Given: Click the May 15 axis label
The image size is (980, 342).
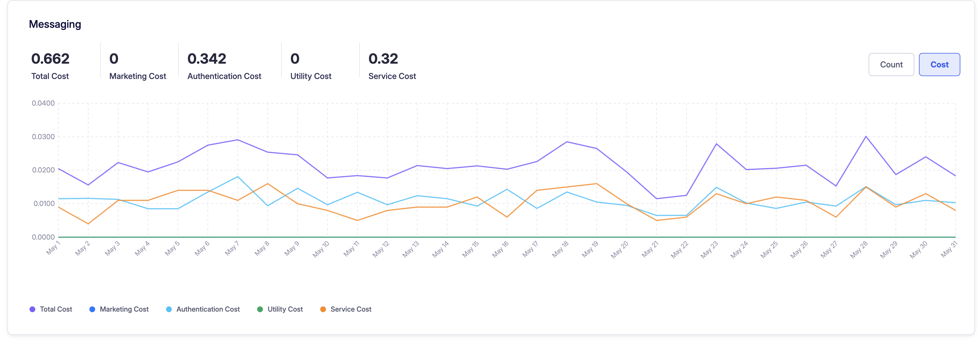Looking at the screenshot, I should coord(470,249).
